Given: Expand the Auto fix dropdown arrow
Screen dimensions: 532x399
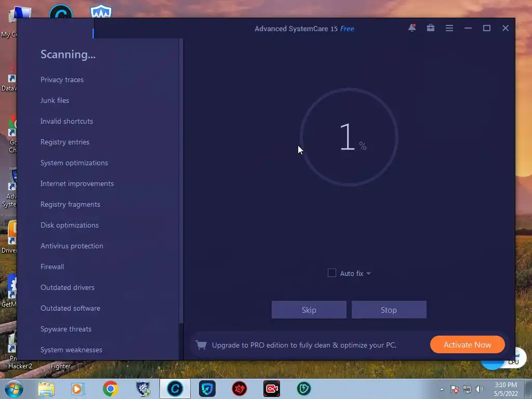Looking at the screenshot, I should coord(368,273).
